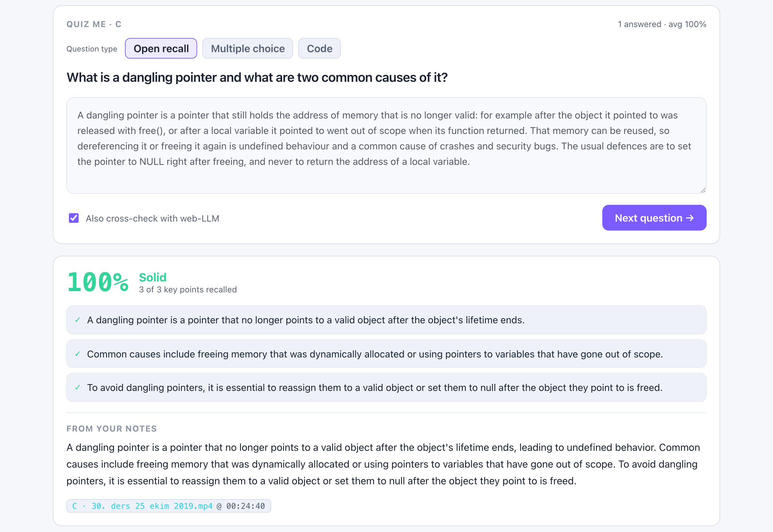This screenshot has height=532, width=773.
Task: Click inside the answer text area
Action: pos(386,146)
